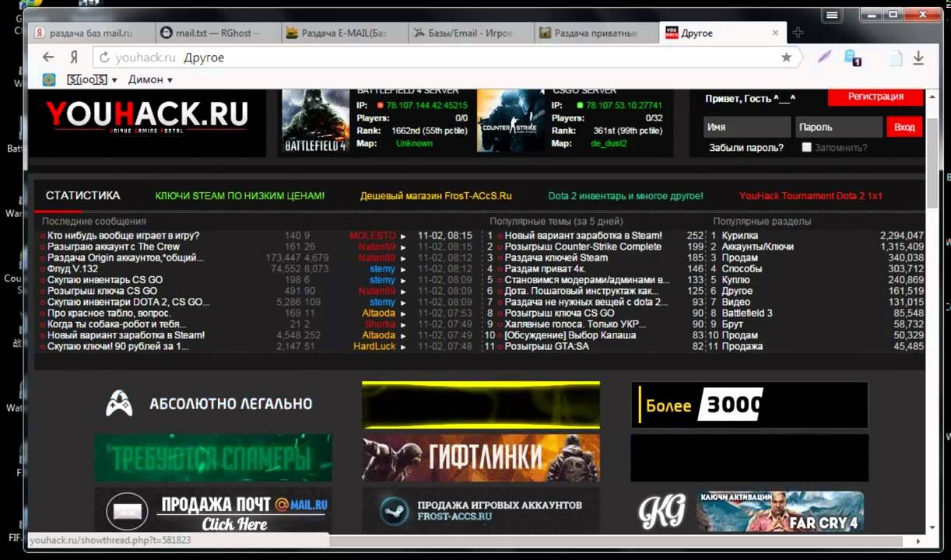Open the Забыли пароль? link
The image size is (951, 560).
pyautogui.click(x=746, y=147)
